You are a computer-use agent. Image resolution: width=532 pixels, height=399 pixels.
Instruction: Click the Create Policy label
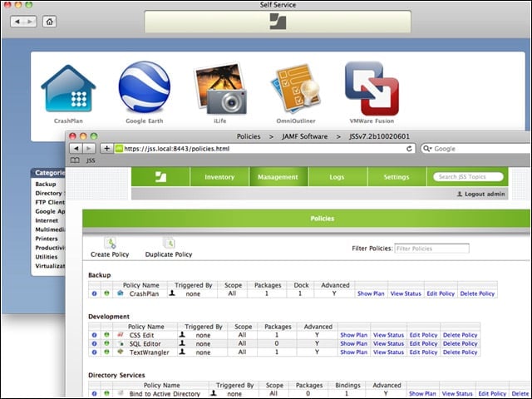coord(110,254)
